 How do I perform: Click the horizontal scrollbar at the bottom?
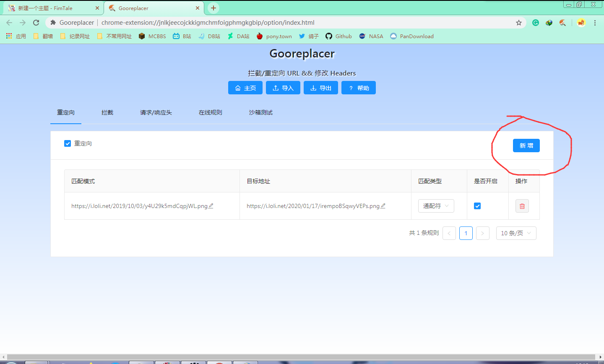pyautogui.click(x=302, y=357)
